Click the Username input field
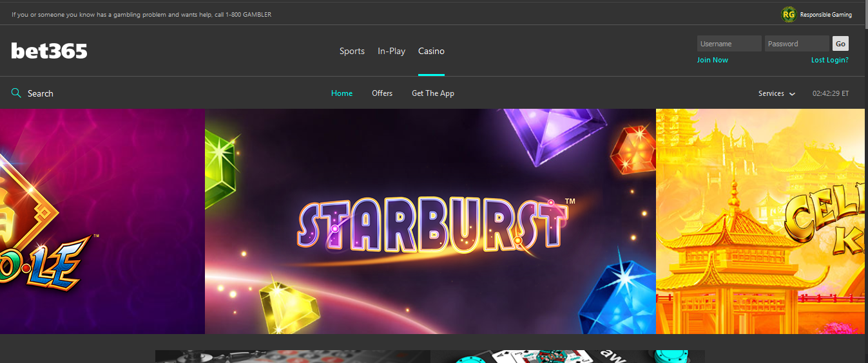Image resolution: width=868 pixels, height=363 pixels. pos(729,44)
